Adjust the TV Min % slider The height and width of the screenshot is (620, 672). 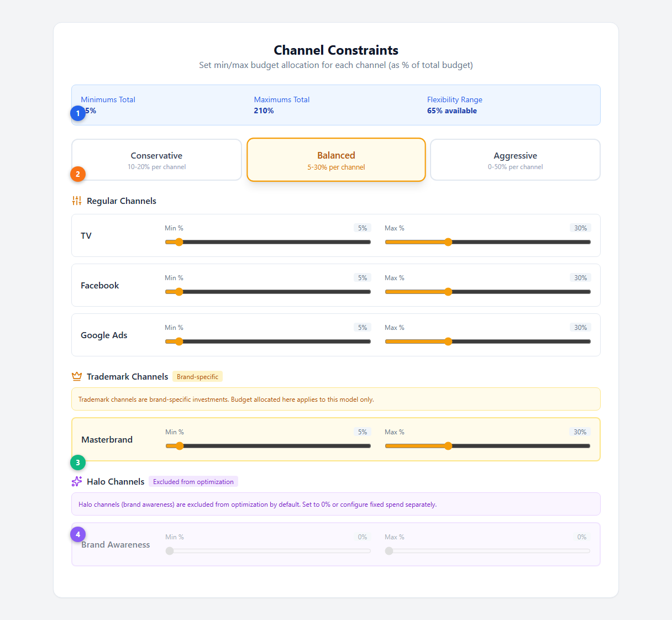click(x=267, y=242)
